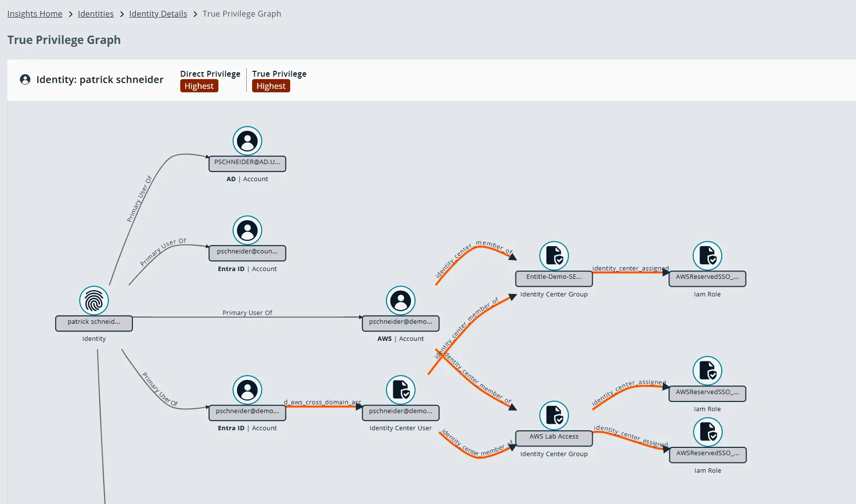Select the topmost Iam Role document icon
Screen dimensions: 856x504
[x=707, y=256]
